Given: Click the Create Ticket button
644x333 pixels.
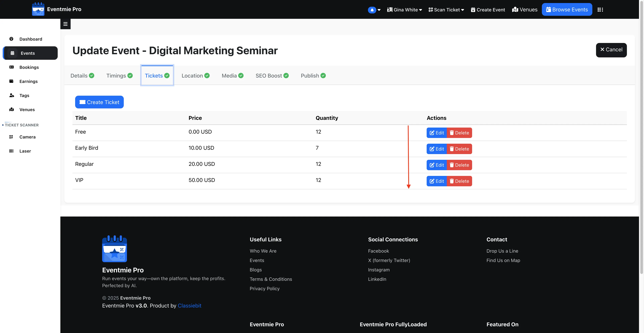Looking at the screenshot, I should pyautogui.click(x=99, y=102).
